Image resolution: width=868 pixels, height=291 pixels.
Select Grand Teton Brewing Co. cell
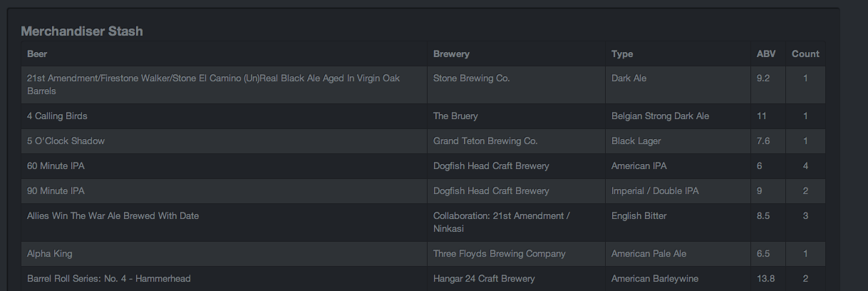pos(485,141)
